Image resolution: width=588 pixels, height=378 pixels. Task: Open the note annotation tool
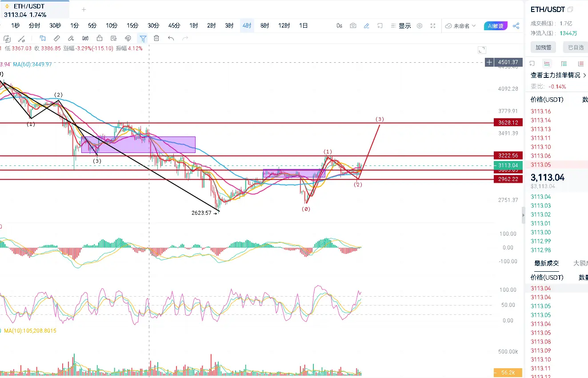coord(114,38)
